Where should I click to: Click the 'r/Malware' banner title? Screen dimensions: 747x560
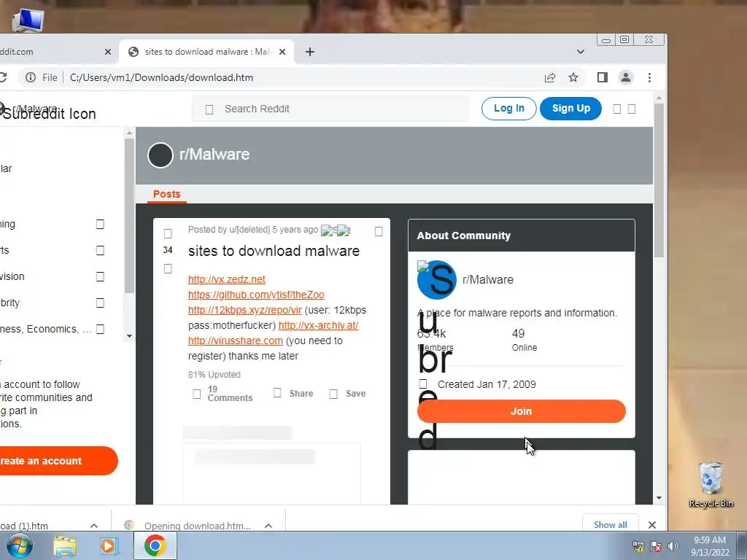(x=214, y=155)
